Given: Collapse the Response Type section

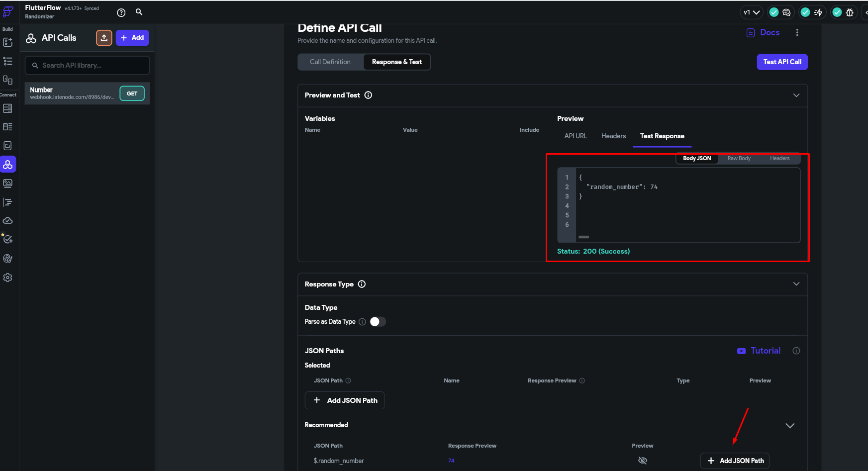Looking at the screenshot, I should click(796, 284).
